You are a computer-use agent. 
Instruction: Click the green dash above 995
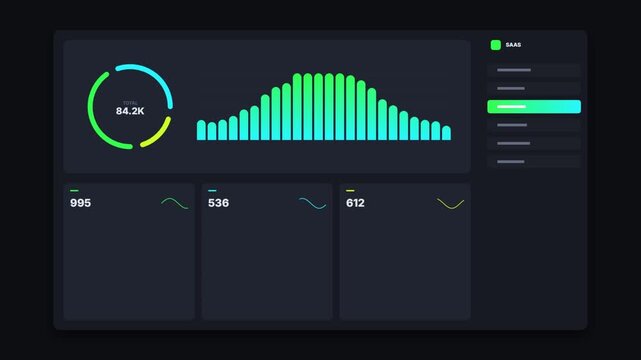point(74,190)
